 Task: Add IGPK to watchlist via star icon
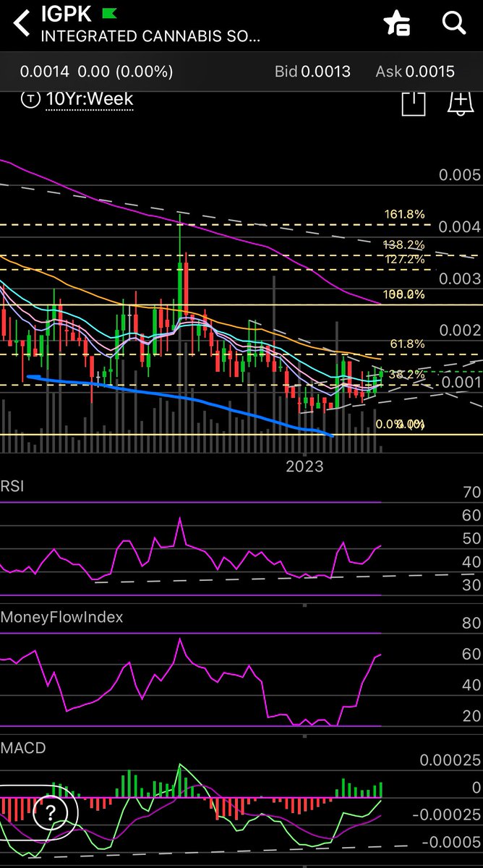coord(397,23)
